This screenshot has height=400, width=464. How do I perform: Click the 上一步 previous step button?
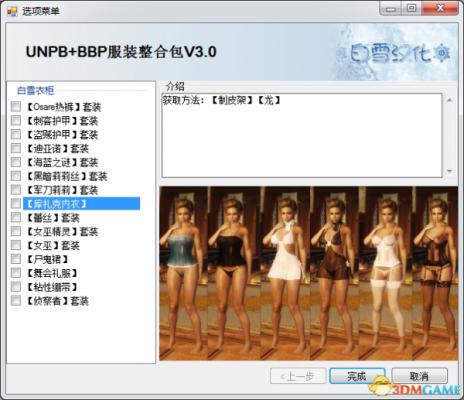pyautogui.click(x=298, y=376)
